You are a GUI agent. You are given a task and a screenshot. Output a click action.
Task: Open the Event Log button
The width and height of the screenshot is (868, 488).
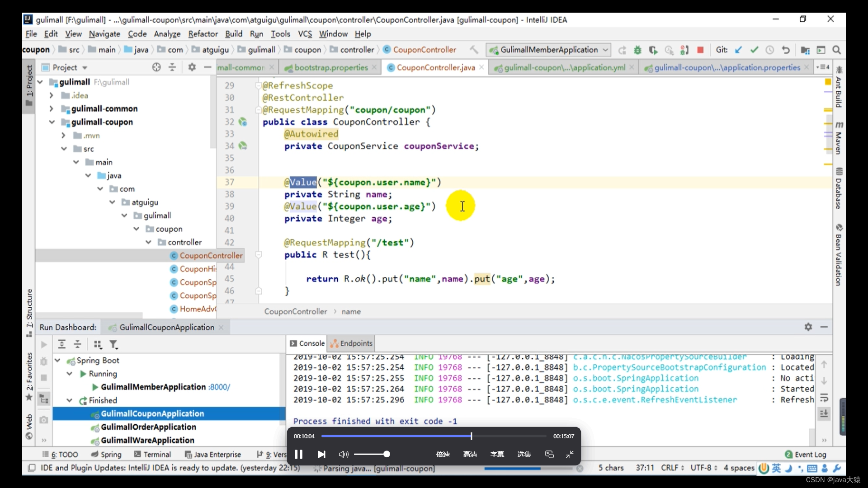coord(806,455)
